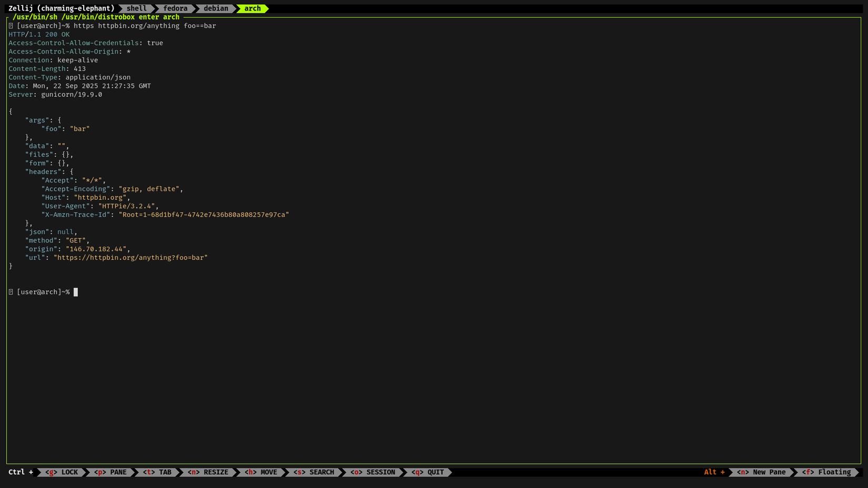
Task: Click the terminal prompt cursor
Action: [75, 292]
